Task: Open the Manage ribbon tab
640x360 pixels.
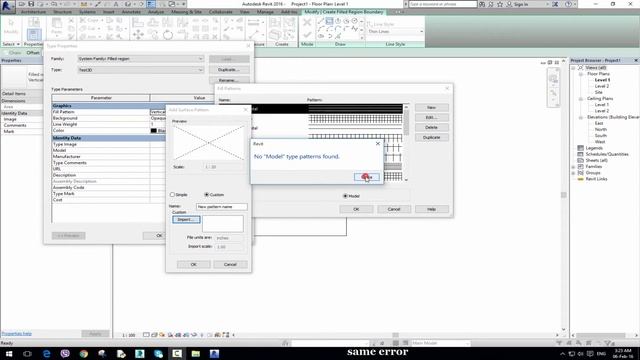Action: (x=265, y=12)
